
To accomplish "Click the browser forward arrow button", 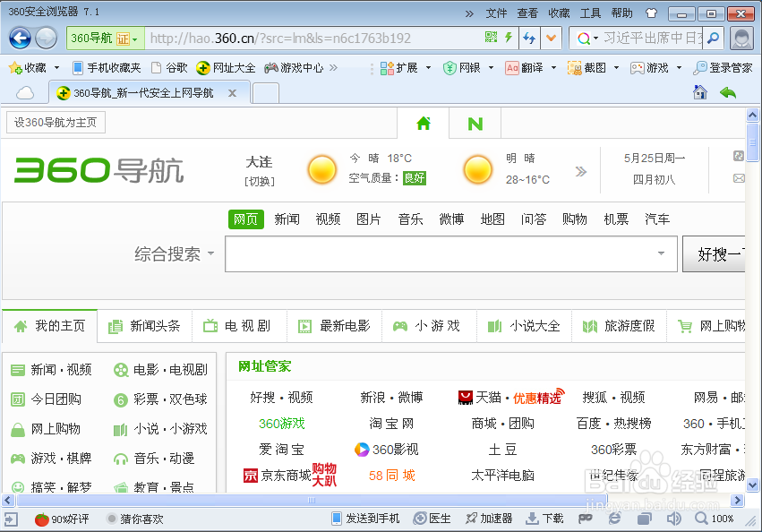I will pos(47,38).
